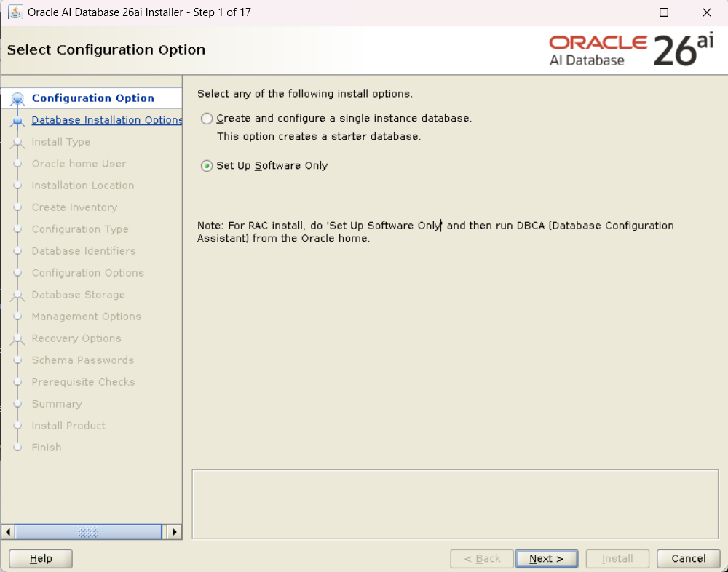Click the Database Installation Options step icon
Screen dimensions: 728x572
18,121
